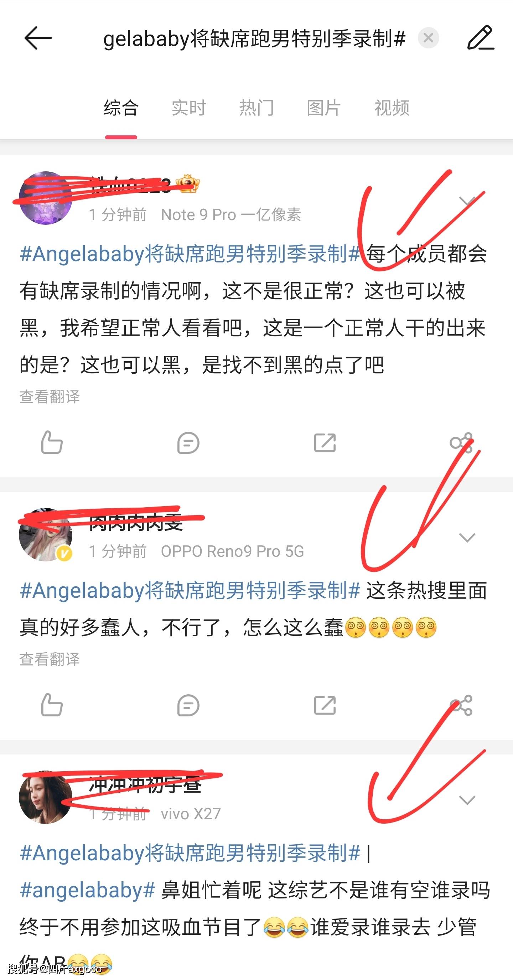This screenshot has width=513, height=980.
Task: Tap 查看翻译 under the first post
Action: click(x=50, y=396)
